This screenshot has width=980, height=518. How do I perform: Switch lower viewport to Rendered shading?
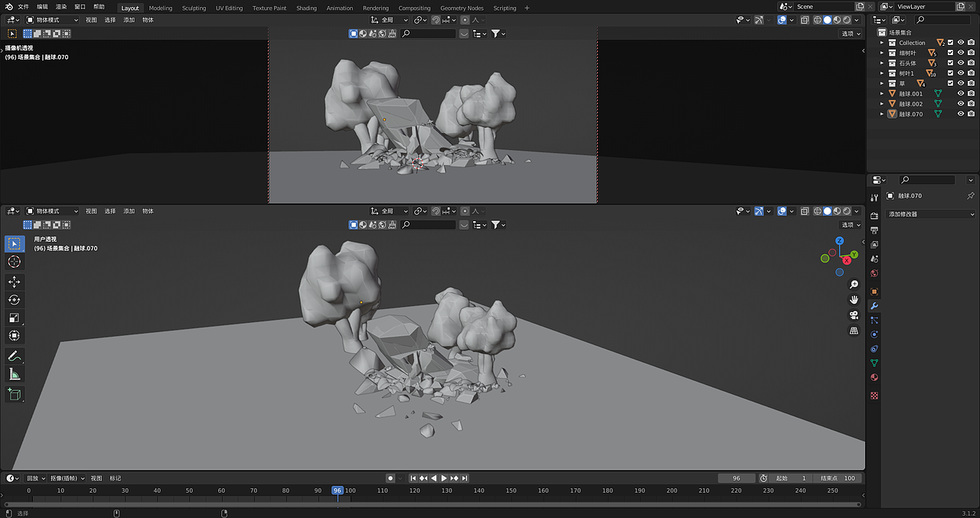pos(846,211)
